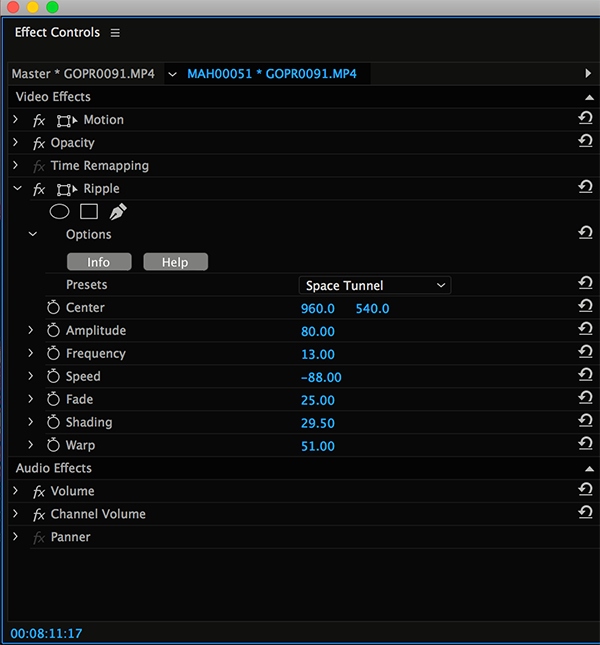Click the timecode 00:08:11:17

point(46,633)
